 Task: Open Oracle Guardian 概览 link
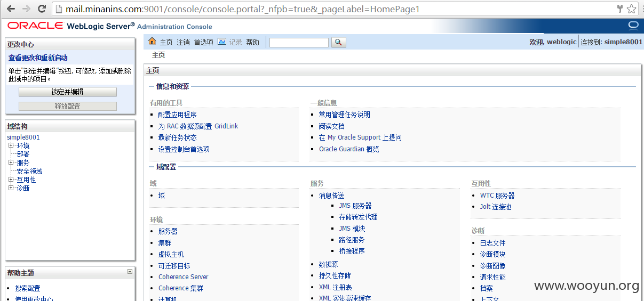349,149
